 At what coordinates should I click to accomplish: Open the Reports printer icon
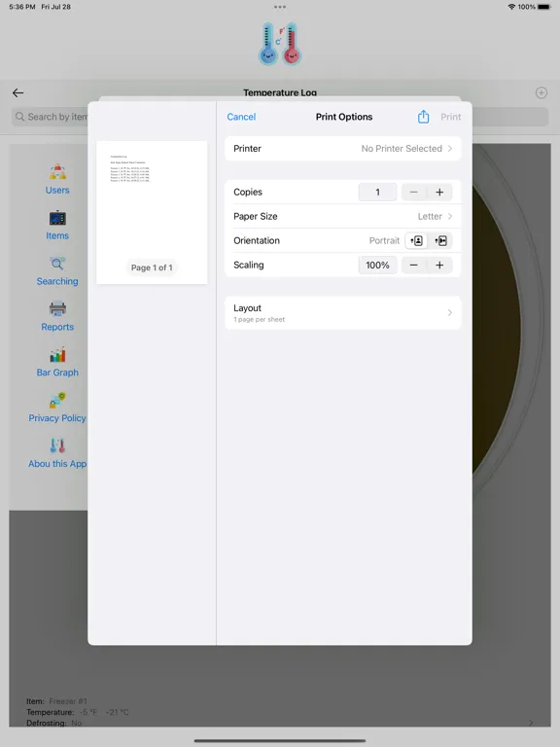tap(57, 308)
